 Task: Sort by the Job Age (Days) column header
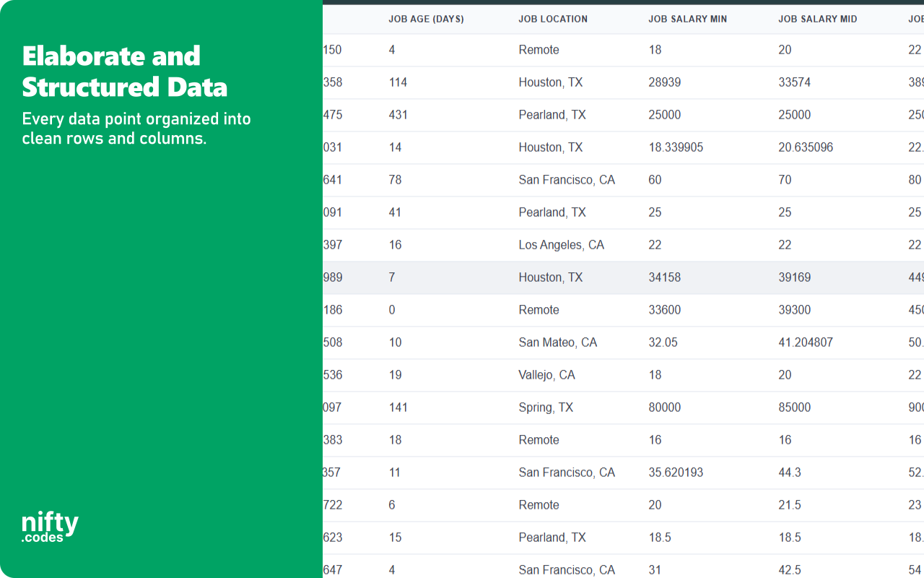[426, 19]
